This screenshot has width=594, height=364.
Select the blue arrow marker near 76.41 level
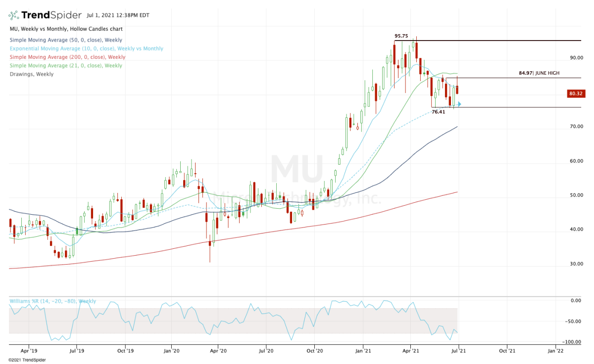pyautogui.click(x=459, y=104)
